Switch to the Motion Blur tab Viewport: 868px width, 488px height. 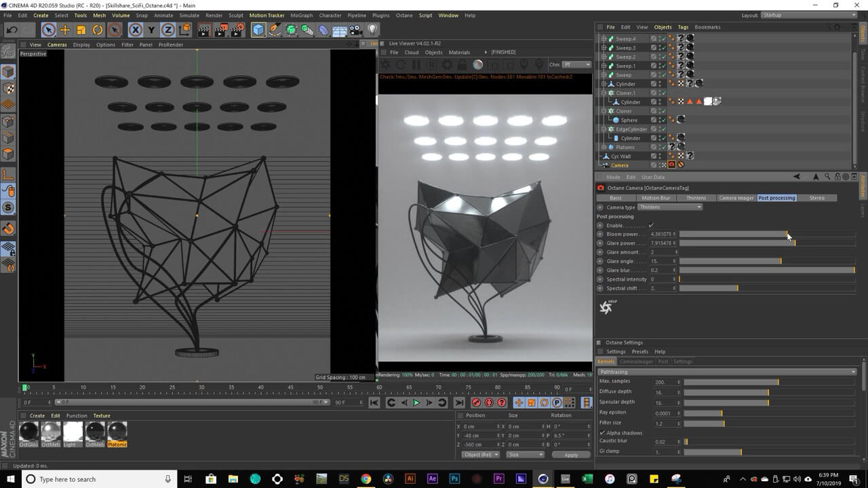click(655, 198)
